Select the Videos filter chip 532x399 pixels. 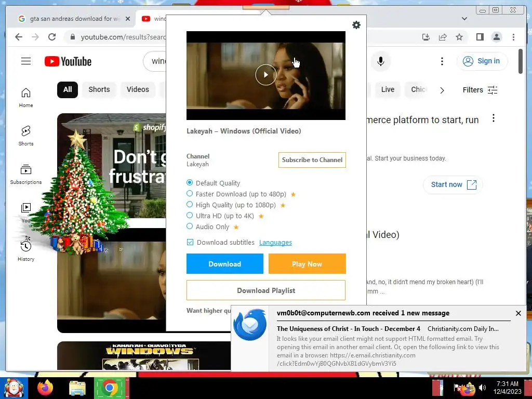pyautogui.click(x=138, y=89)
